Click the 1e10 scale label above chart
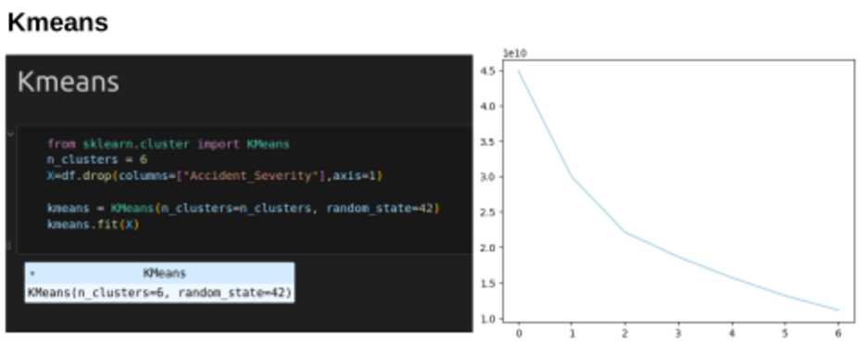This screenshot has width=868, height=345. (x=514, y=53)
